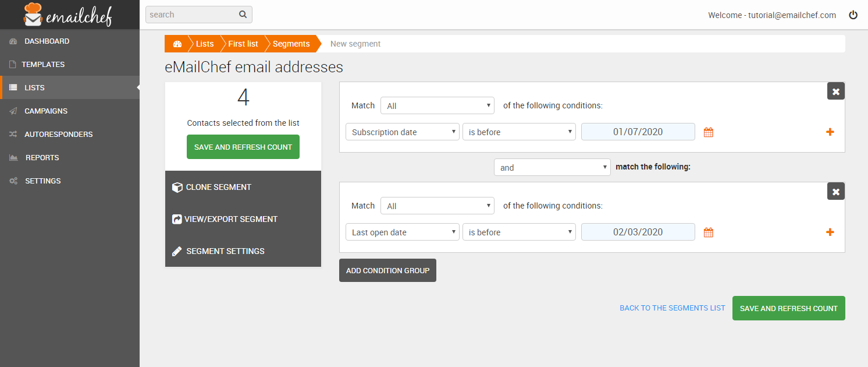This screenshot has width=868, height=367.
Task: Click the Segments breadcrumb
Action: point(291,44)
